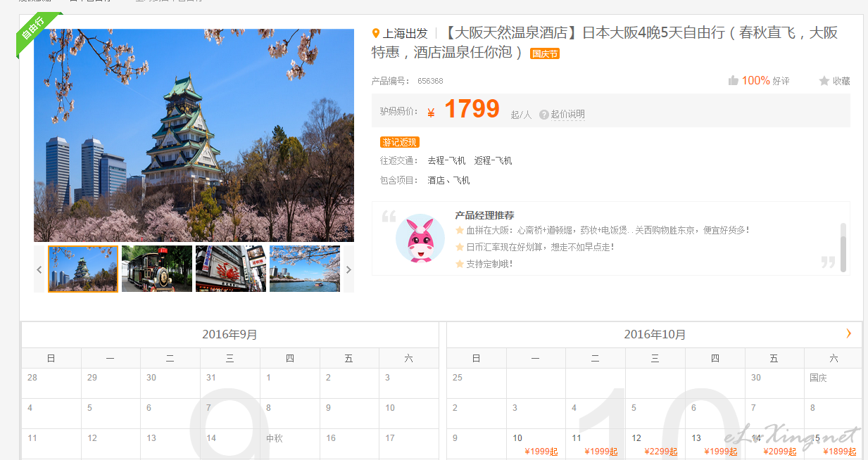The height and width of the screenshot is (460, 868).
Task: Select the river and cherry blossom thumbnail
Action: click(305, 269)
